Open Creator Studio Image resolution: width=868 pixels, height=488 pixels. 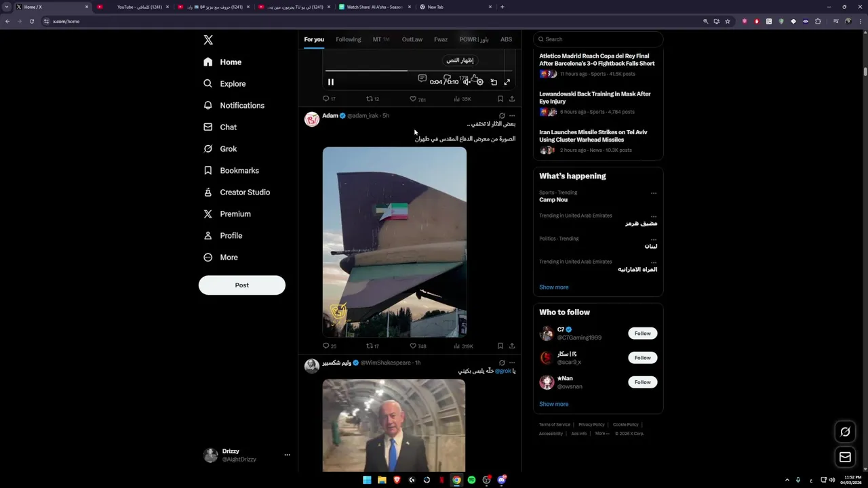[237, 192]
